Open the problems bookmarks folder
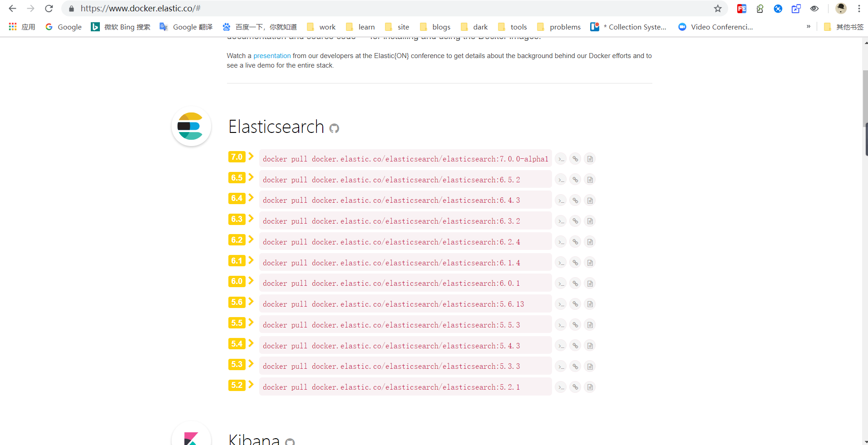 click(x=559, y=27)
